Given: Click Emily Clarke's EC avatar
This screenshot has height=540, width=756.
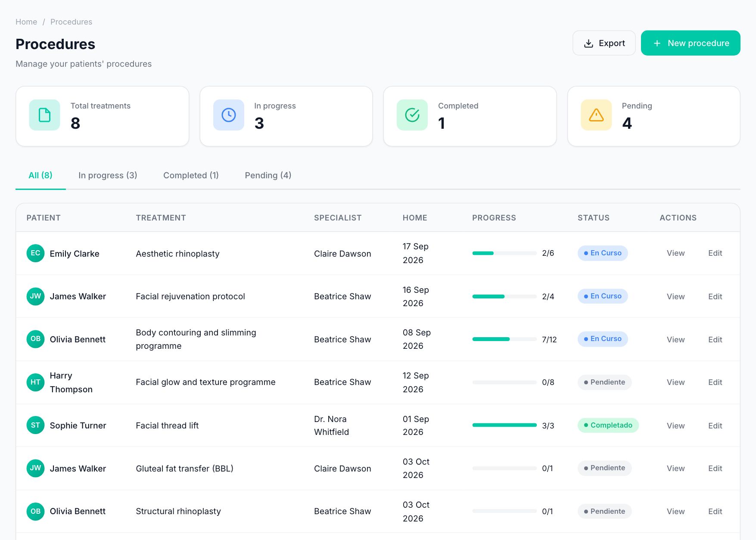Looking at the screenshot, I should point(35,253).
